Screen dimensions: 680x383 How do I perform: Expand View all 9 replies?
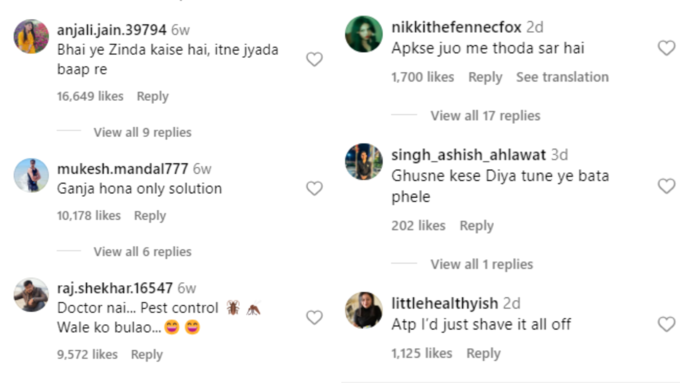pyautogui.click(x=143, y=132)
